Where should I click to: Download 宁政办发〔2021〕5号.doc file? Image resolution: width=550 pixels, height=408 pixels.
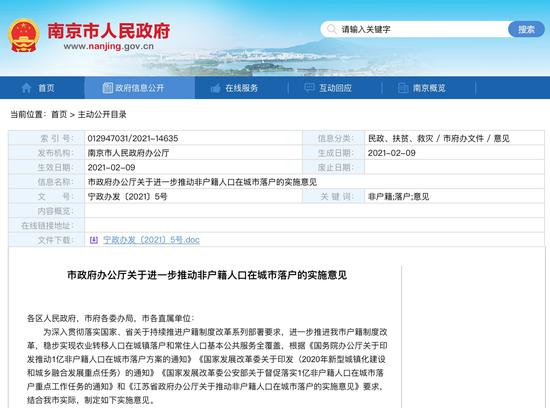click(152, 240)
